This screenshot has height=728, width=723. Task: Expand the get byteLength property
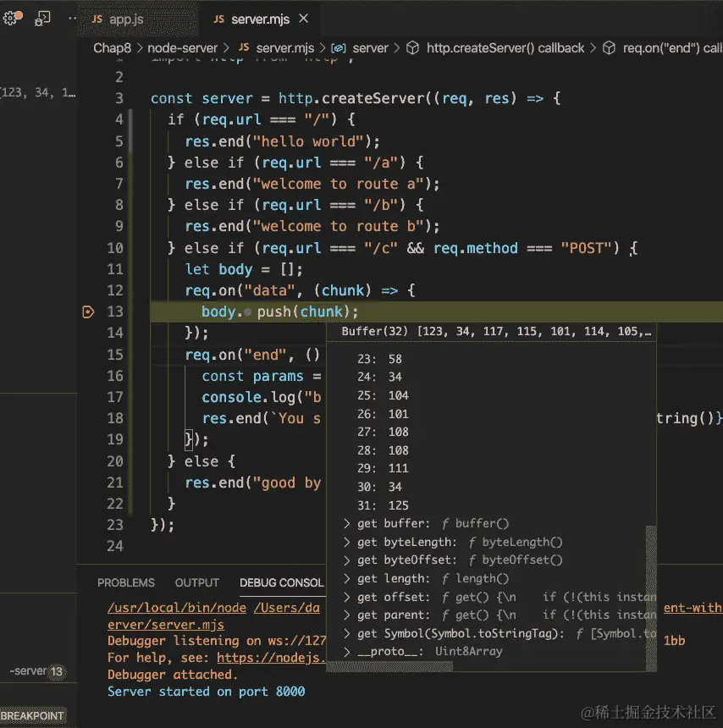pyautogui.click(x=347, y=542)
